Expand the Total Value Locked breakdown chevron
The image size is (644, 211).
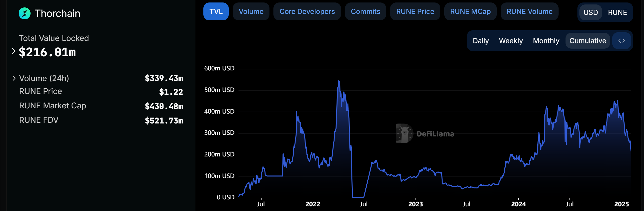[x=14, y=51]
